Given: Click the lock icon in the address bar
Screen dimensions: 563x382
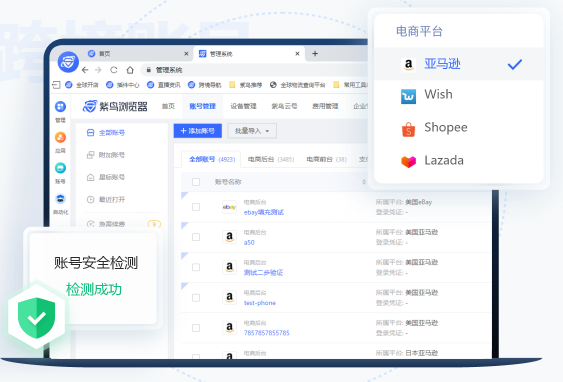Looking at the screenshot, I should pos(148,70).
